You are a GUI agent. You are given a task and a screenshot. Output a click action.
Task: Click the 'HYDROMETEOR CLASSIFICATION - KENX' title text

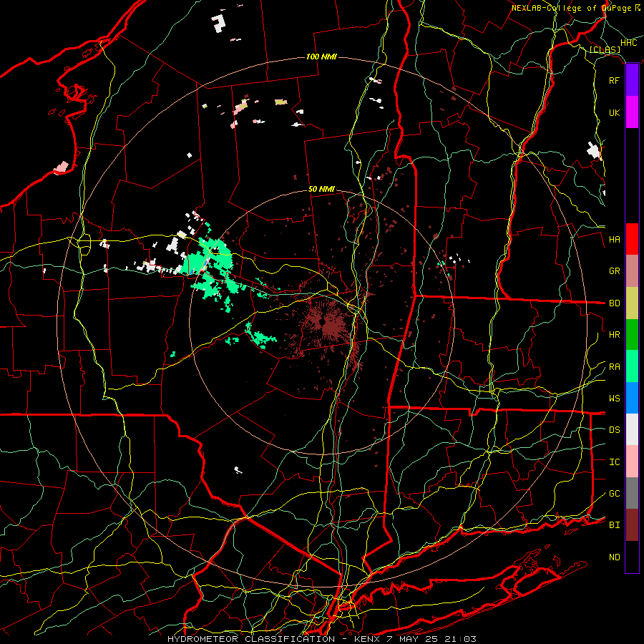click(275, 639)
